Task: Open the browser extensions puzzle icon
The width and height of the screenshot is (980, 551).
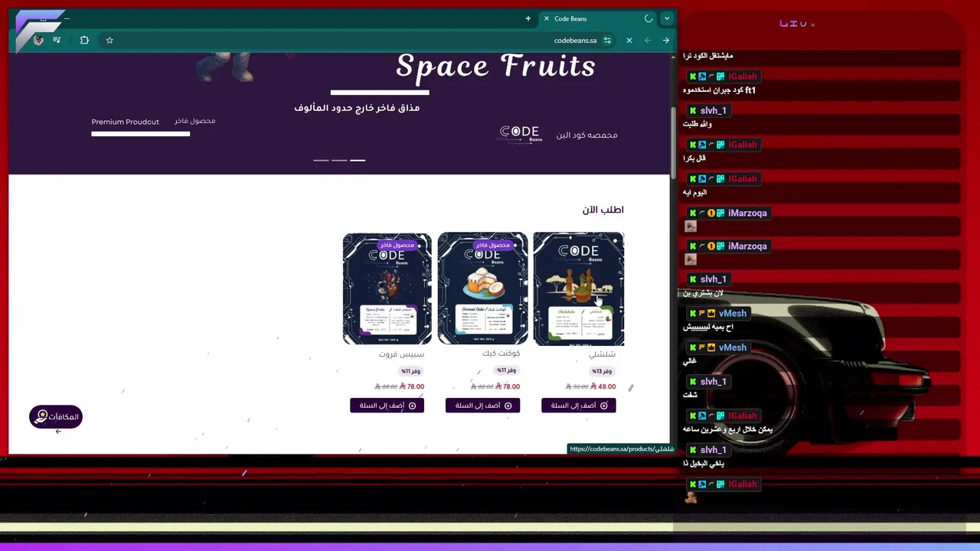Action: tap(84, 41)
